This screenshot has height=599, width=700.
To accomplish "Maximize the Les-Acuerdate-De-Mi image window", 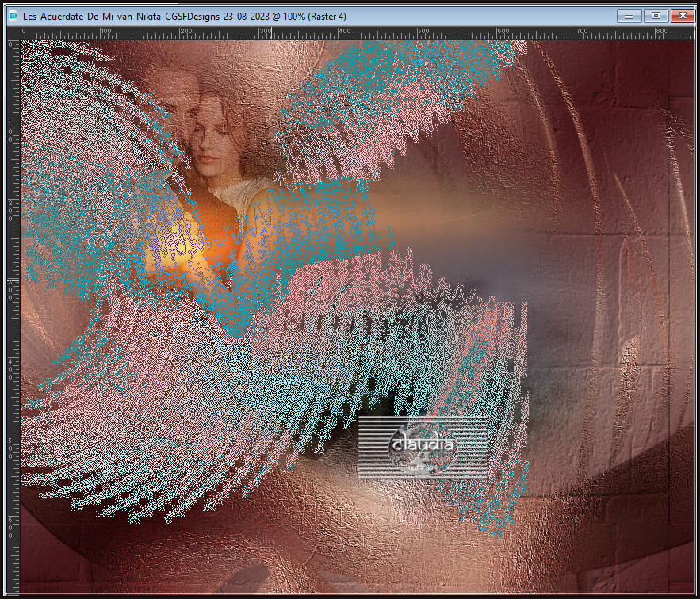I will (x=656, y=16).
